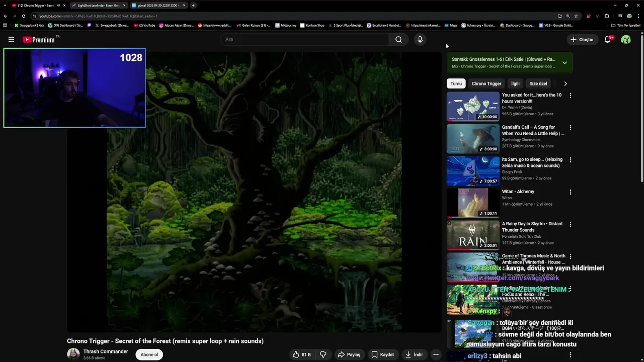Open Twitch bookmark icon

point(89,25)
